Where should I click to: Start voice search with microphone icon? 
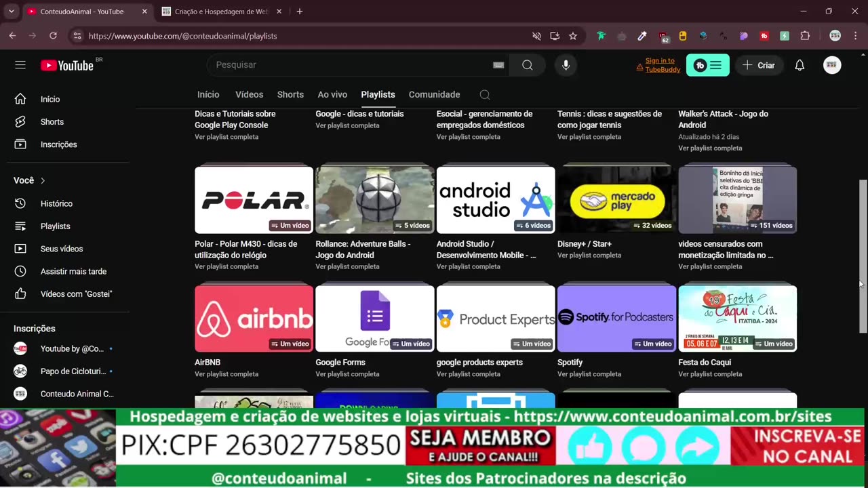(x=566, y=65)
